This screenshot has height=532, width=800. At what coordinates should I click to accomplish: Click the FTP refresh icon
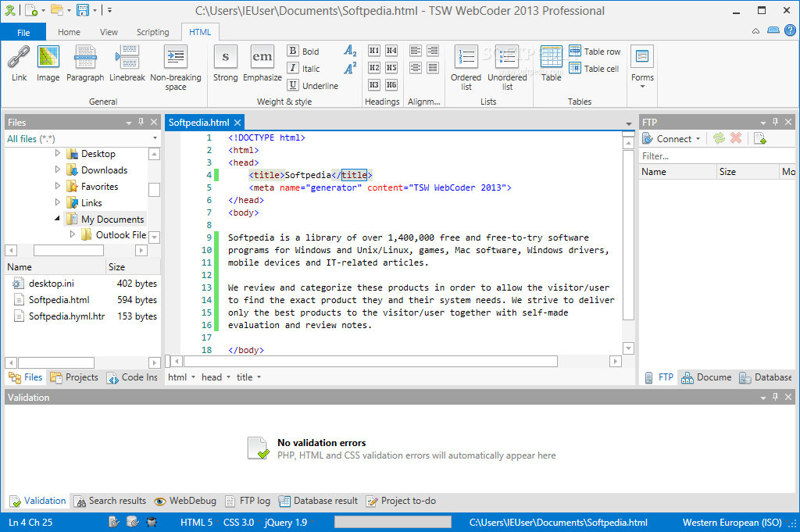coord(719,138)
